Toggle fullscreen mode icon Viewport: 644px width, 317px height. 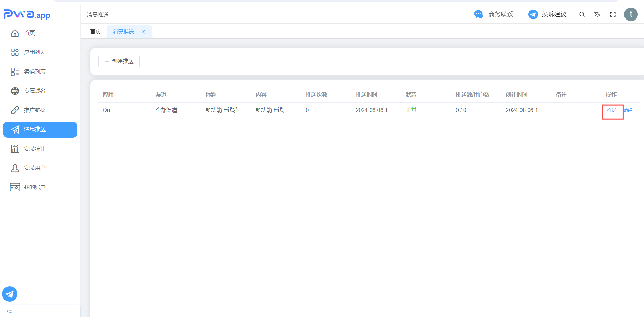click(613, 14)
